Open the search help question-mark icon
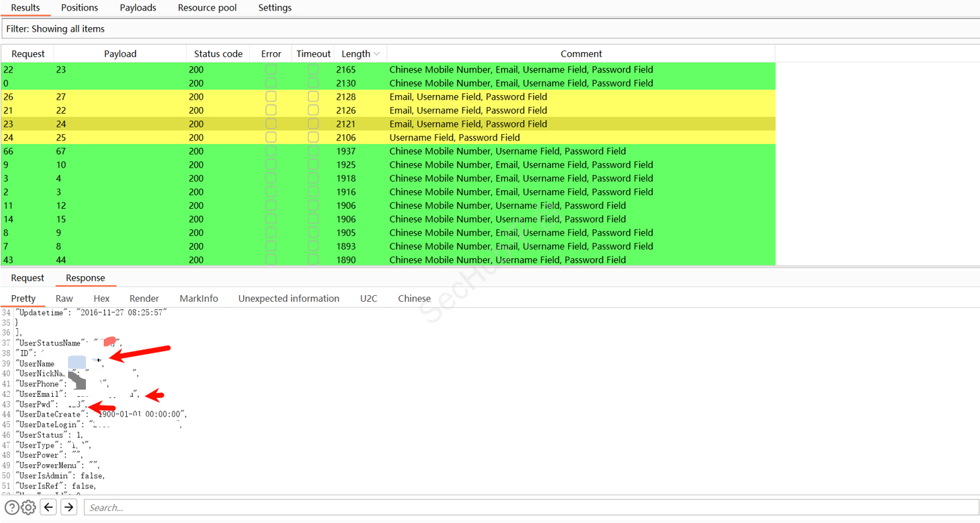980x523 pixels. click(12, 507)
